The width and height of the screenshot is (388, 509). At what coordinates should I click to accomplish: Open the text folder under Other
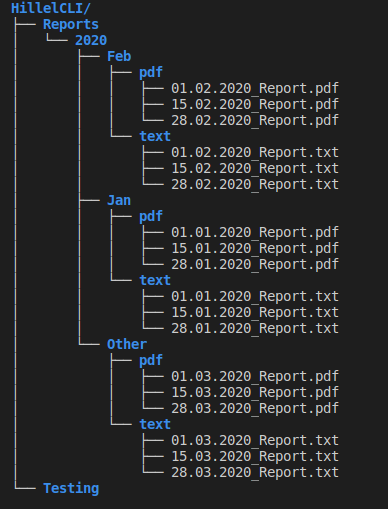tap(155, 424)
